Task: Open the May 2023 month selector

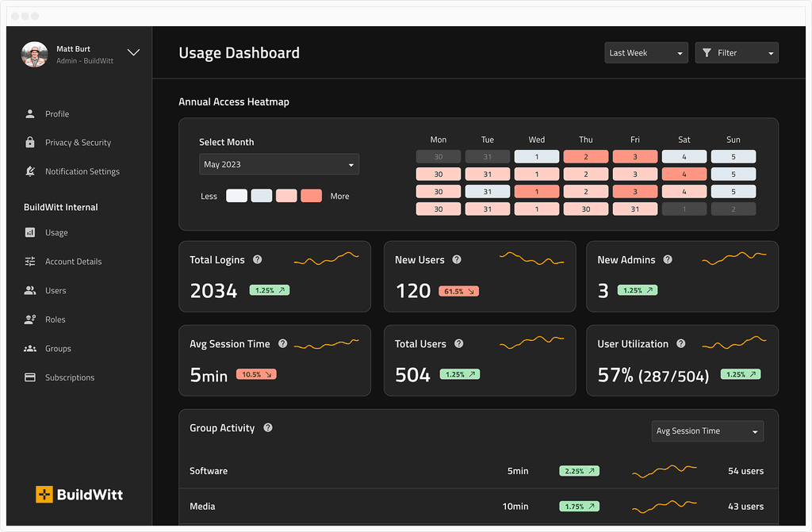Action: click(279, 164)
